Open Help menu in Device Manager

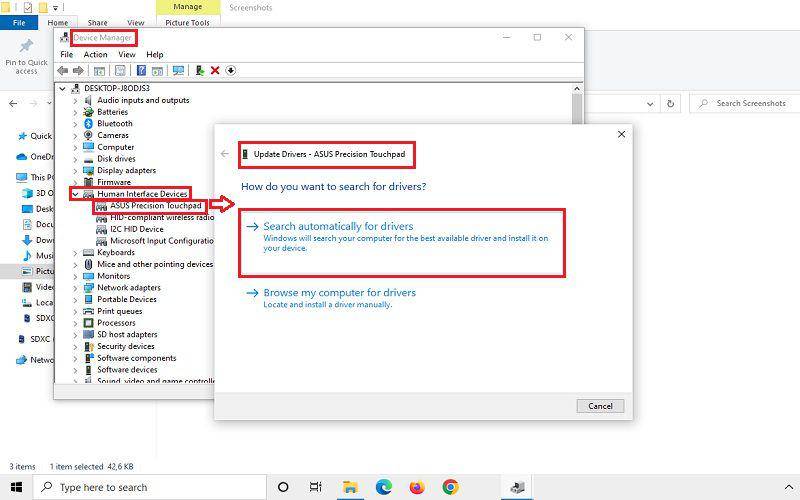[155, 55]
